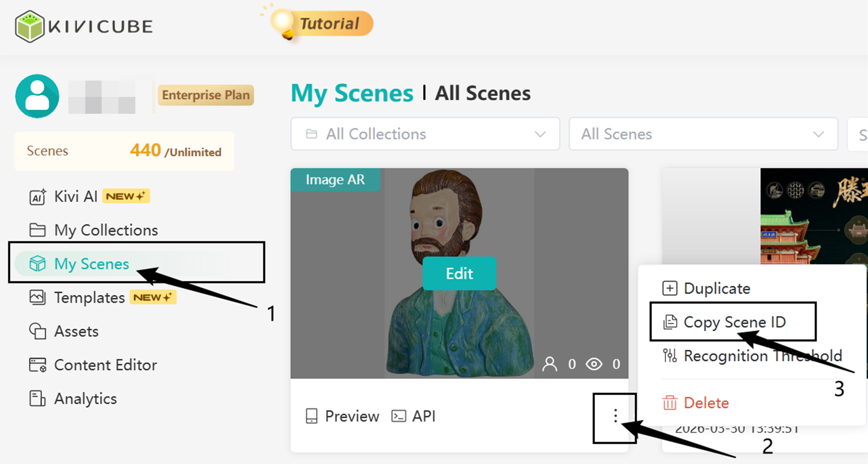Viewport: 868px width, 464px height.
Task: Open the three-dot menu on the scene card
Action: (x=614, y=416)
